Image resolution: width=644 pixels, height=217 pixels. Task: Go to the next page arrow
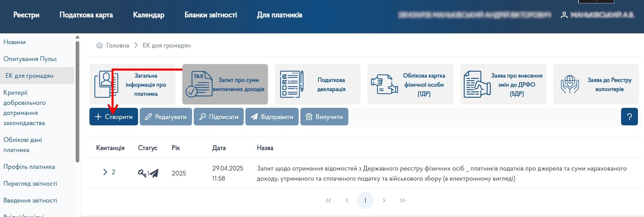click(x=384, y=200)
